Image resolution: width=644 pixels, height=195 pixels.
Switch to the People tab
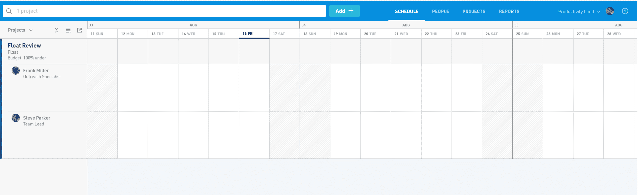coord(440,11)
